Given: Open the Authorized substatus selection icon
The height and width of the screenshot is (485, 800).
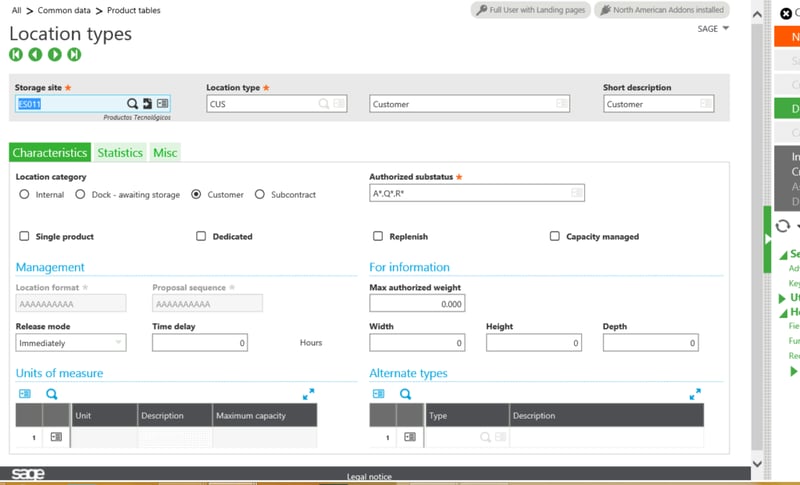Looking at the screenshot, I should tap(576, 193).
